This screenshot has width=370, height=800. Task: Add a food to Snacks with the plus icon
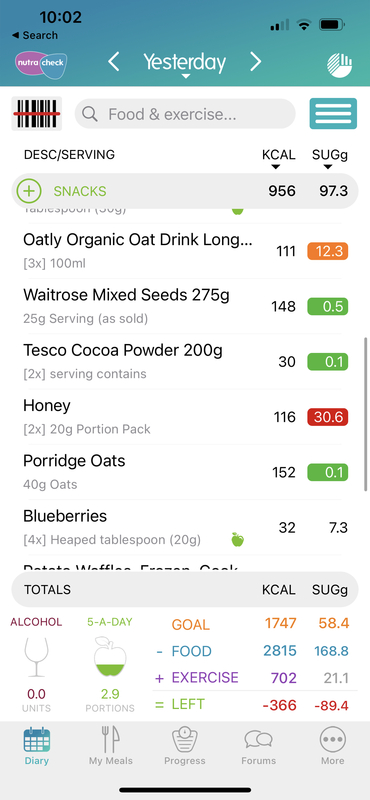pyautogui.click(x=29, y=191)
